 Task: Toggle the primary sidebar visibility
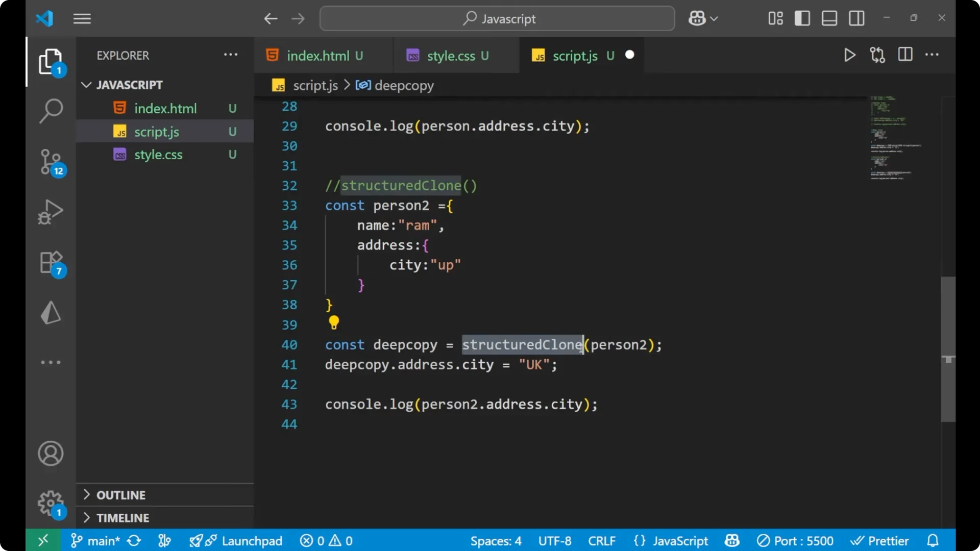[802, 18]
